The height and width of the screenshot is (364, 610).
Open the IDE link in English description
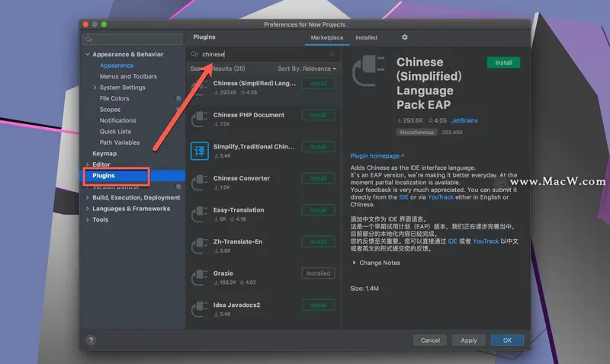tap(403, 197)
